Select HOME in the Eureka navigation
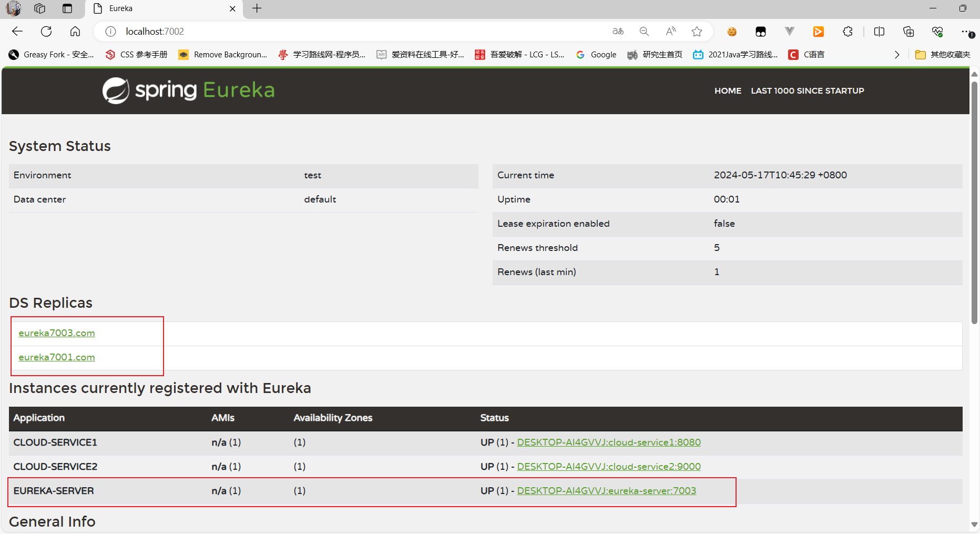Image resolution: width=980 pixels, height=534 pixels. pyautogui.click(x=728, y=90)
